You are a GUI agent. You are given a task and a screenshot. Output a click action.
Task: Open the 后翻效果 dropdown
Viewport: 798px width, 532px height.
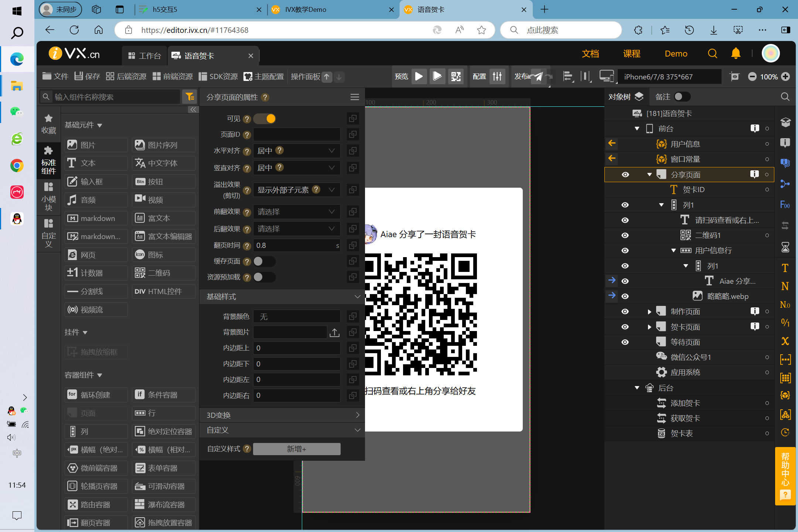tap(296, 229)
